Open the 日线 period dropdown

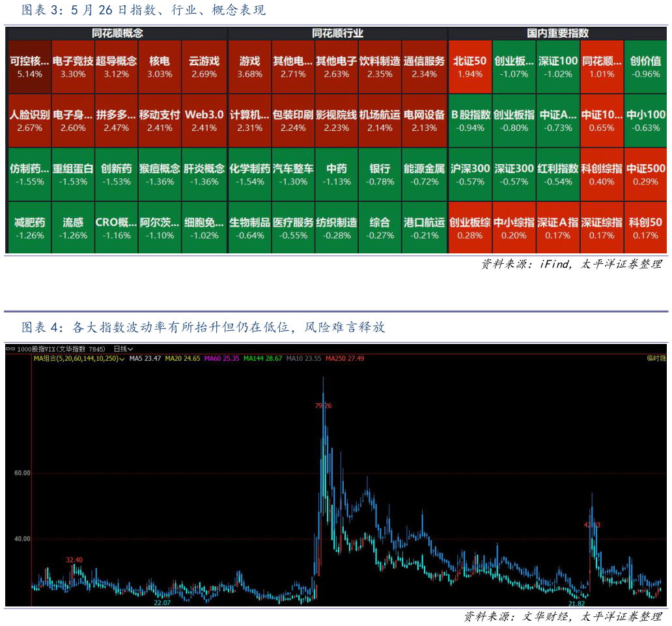123,349
